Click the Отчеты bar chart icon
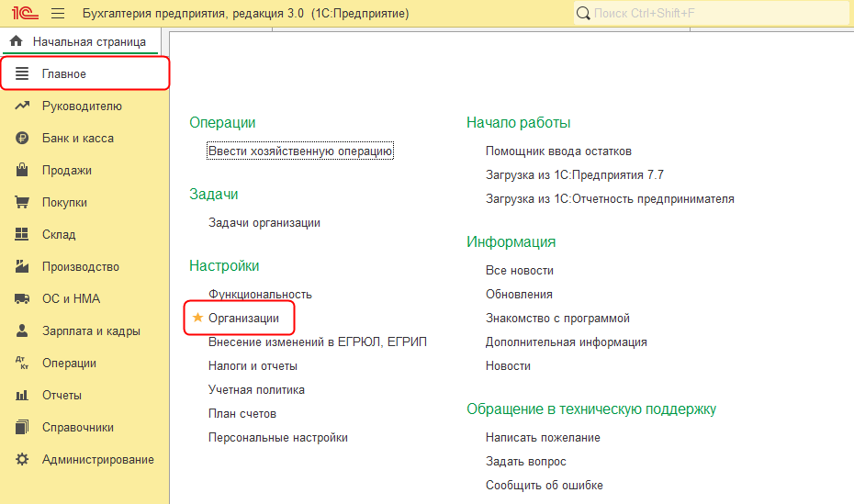The width and height of the screenshot is (854, 504). [22, 395]
